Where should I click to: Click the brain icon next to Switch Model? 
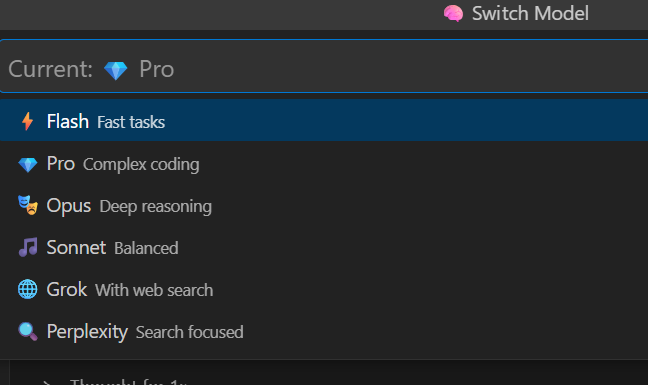453,14
